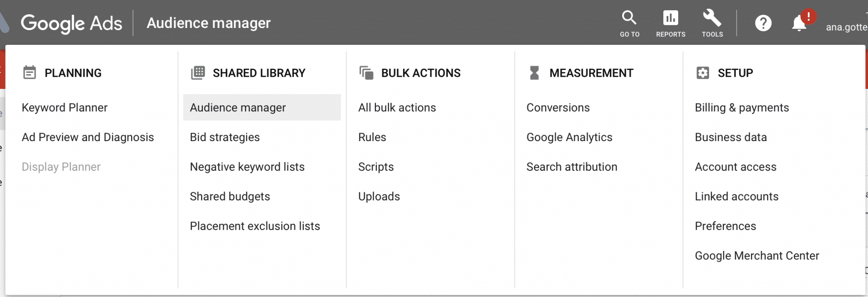Screen dimensions: 868x297
Task: Click the Google Ads logo
Action: click(x=71, y=23)
